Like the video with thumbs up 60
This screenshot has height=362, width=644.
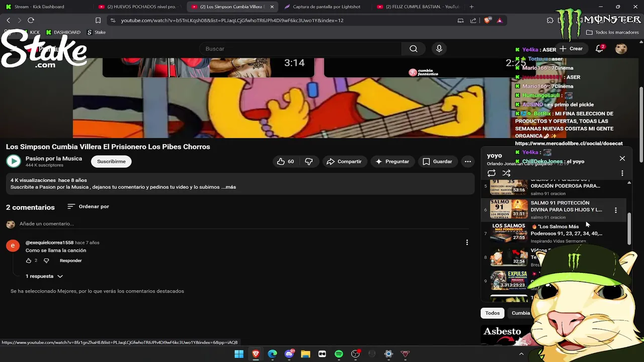(x=285, y=161)
